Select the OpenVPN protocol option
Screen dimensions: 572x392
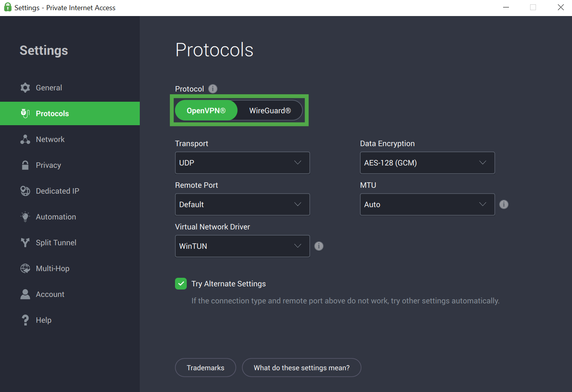pos(206,110)
